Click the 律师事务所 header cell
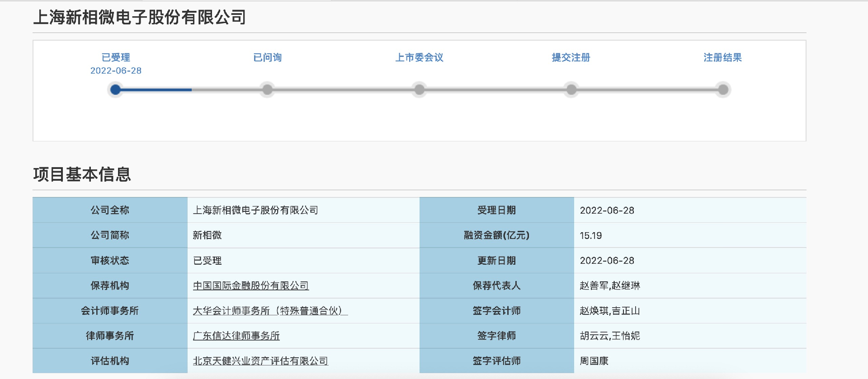Image resolution: width=868 pixels, height=379 pixels. 110,336
